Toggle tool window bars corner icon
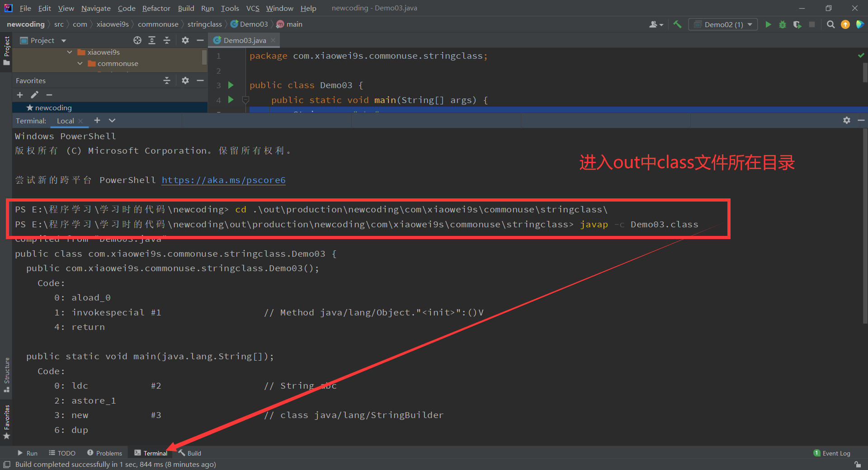Image resolution: width=868 pixels, height=470 pixels. (x=6, y=465)
